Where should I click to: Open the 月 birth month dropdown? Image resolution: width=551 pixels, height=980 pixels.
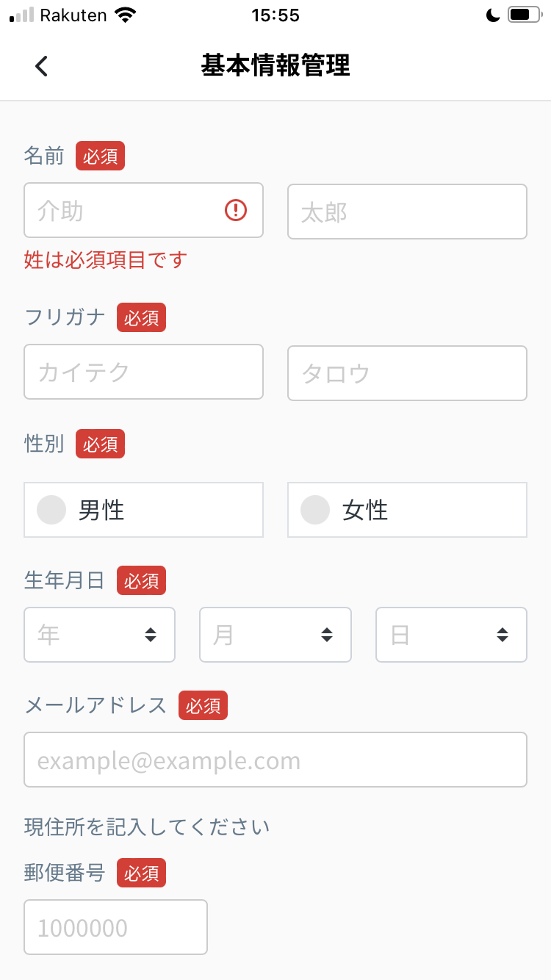(x=275, y=635)
